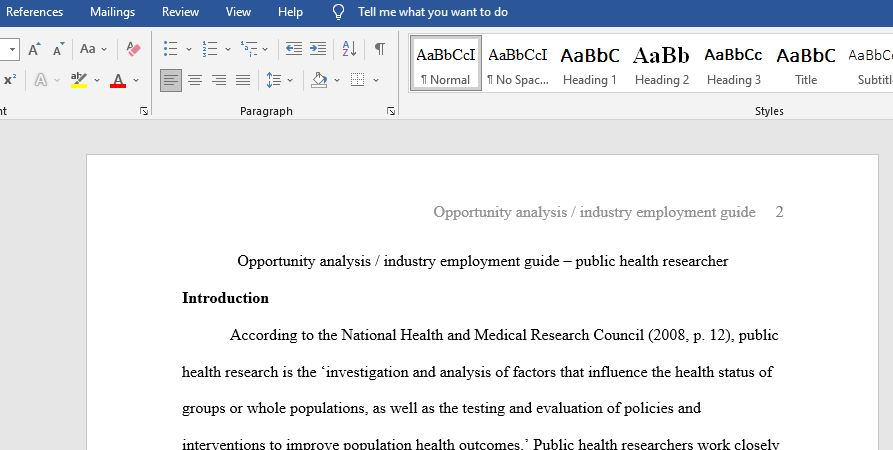
Task: Justify the paragraph text
Action: (x=243, y=80)
